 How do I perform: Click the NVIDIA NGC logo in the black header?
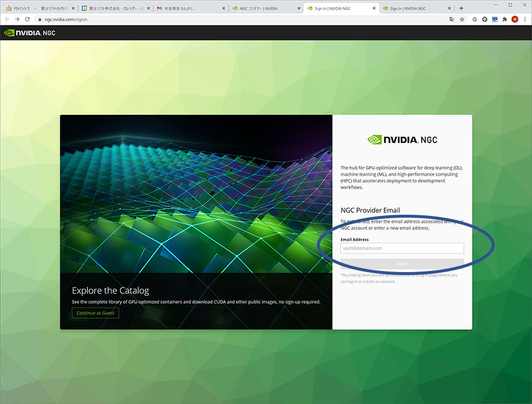coord(30,33)
